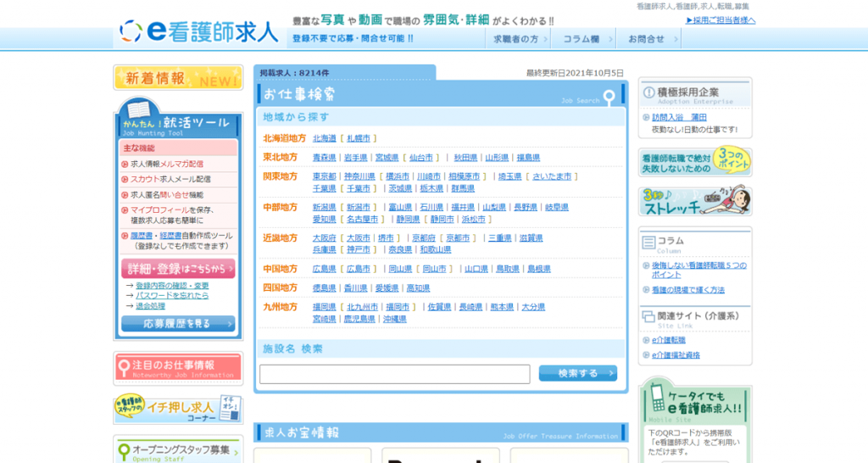Open the イチ押し求人コーナー banner
Image resolution: width=868 pixels, height=463 pixels.
coord(178,408)
